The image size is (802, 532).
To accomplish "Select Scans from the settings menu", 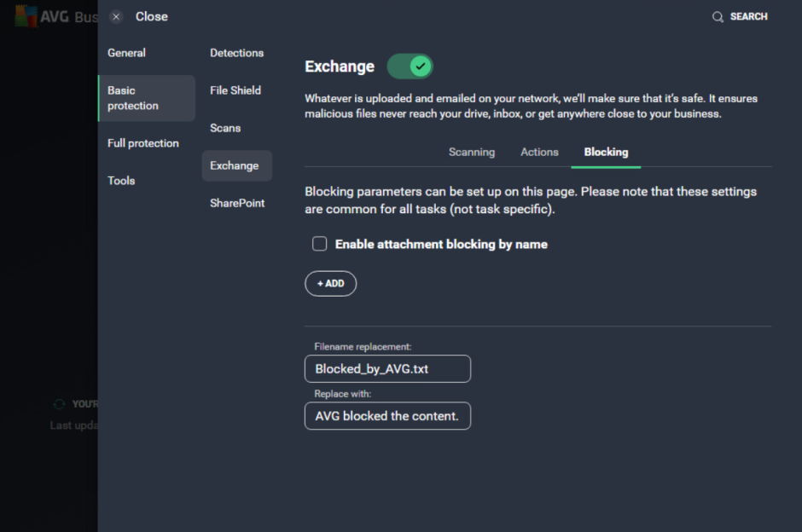I will tap(224, 127).
